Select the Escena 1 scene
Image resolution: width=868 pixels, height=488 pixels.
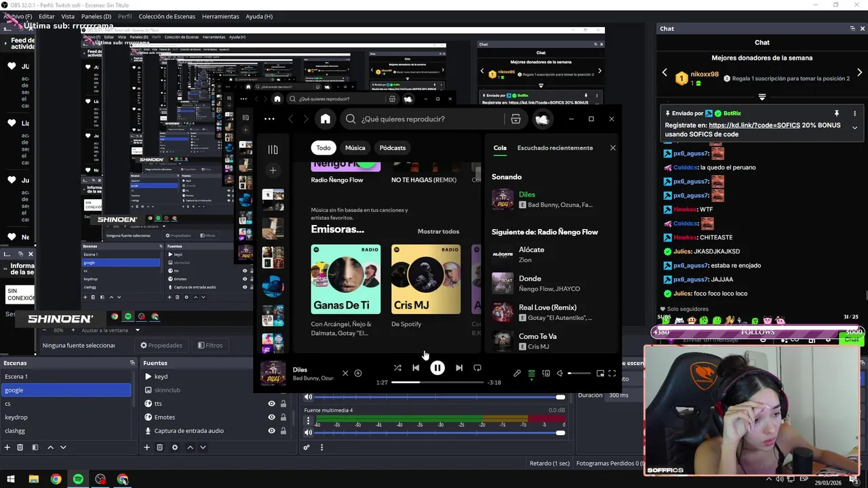click(x=66, y=377)
